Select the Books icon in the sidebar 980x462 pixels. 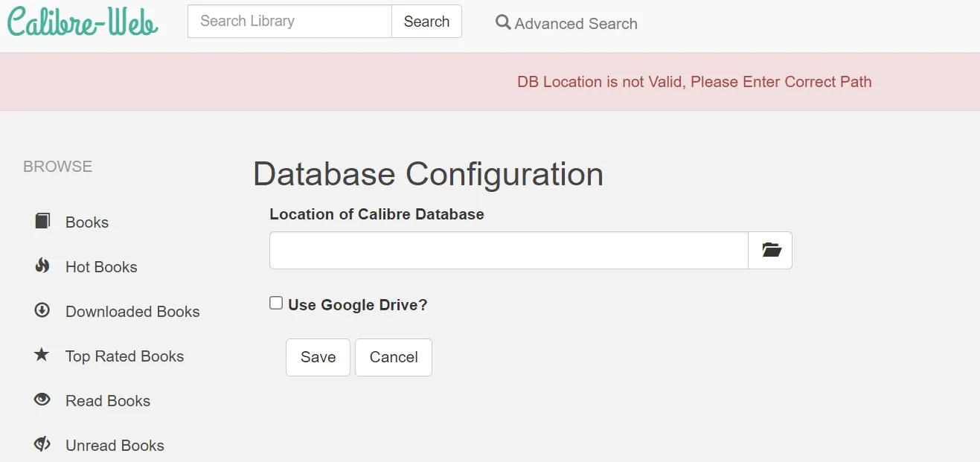coord(42,220)
